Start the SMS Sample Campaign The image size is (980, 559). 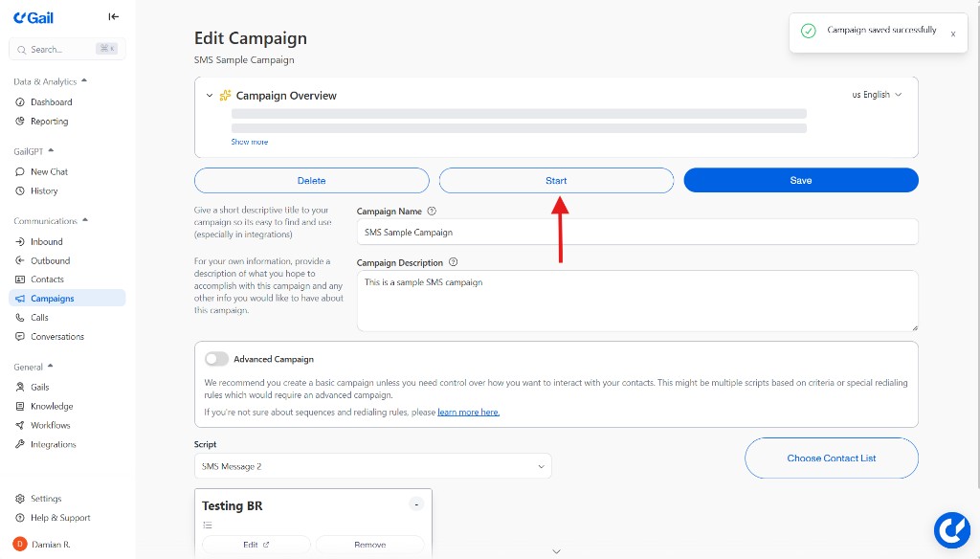click(556, 180)
